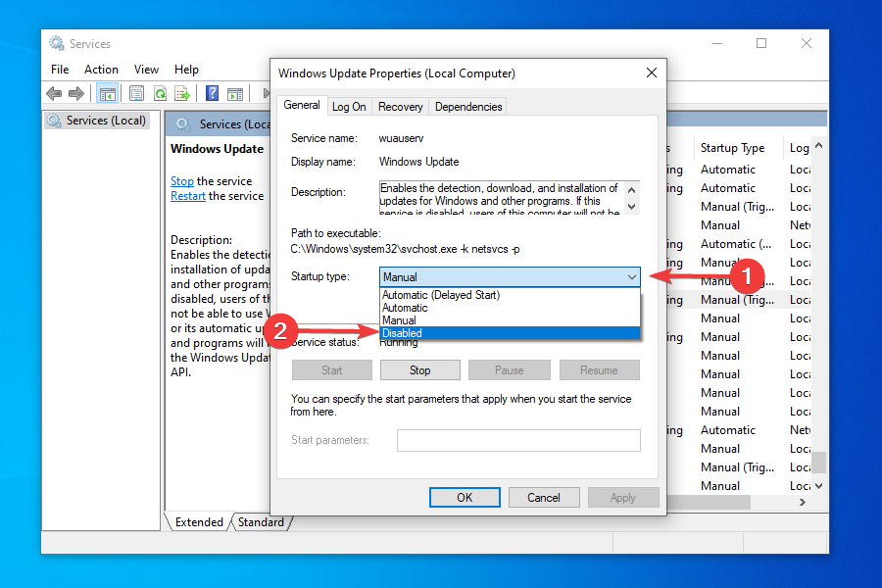Click the Forward navigation arrow
882x588 pixels.
click(x=77, y=93)
